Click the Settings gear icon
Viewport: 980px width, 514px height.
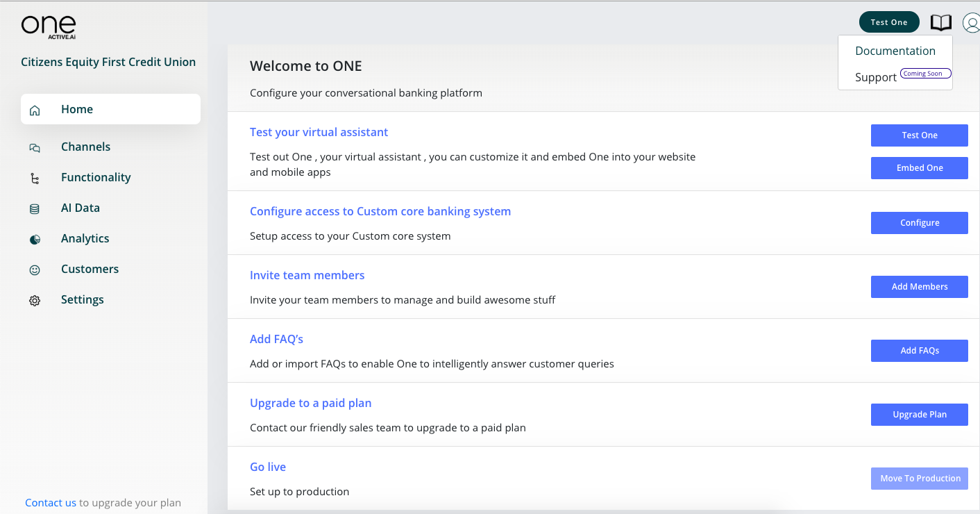click(x=35, y=300)
